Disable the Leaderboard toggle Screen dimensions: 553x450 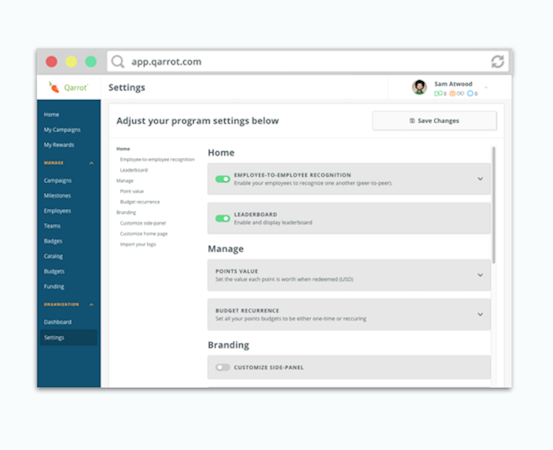[x=223, y=219]
